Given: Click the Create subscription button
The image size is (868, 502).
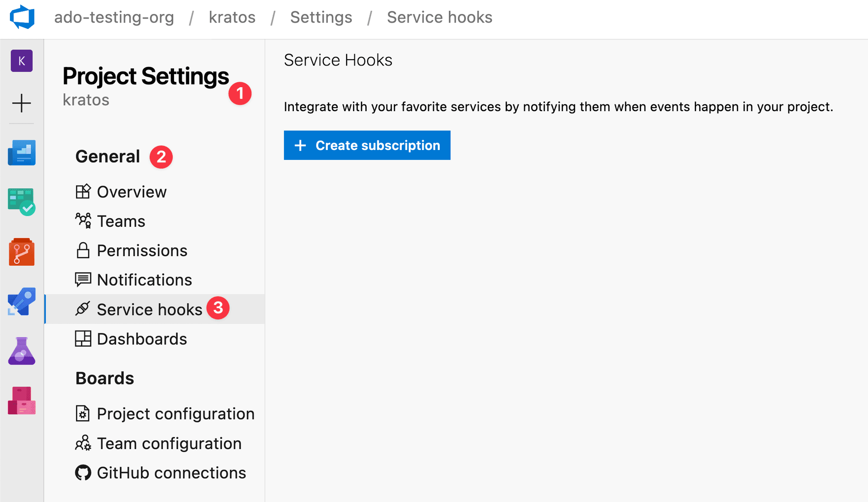Looking at the screenshot, I should 367,145.
